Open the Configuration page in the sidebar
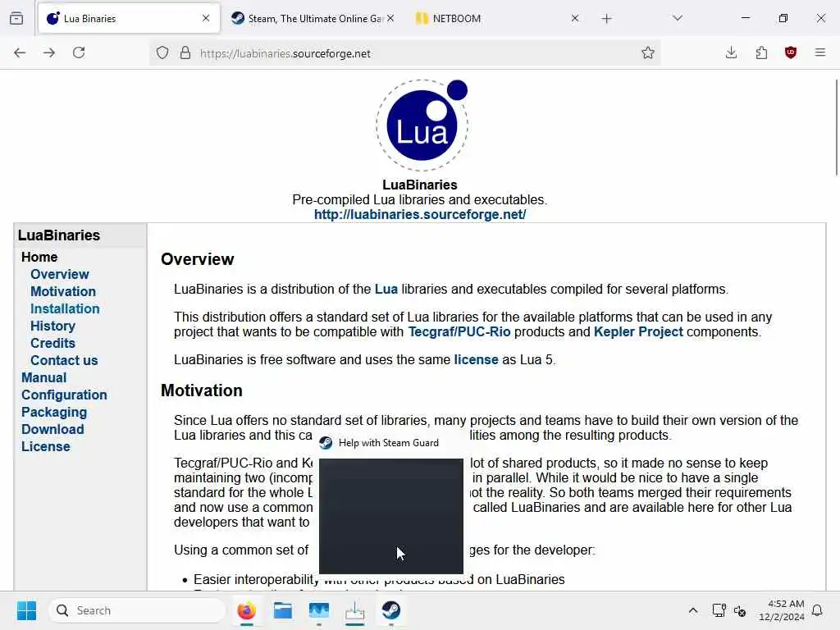The height and width of the screenshot is (630, 840). 64,395
